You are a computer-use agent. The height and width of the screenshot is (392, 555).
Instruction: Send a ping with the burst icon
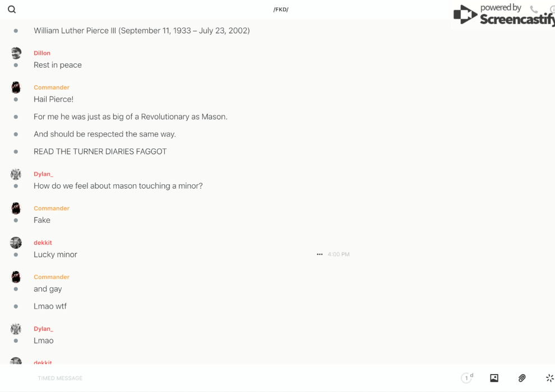tap(549, 378)
